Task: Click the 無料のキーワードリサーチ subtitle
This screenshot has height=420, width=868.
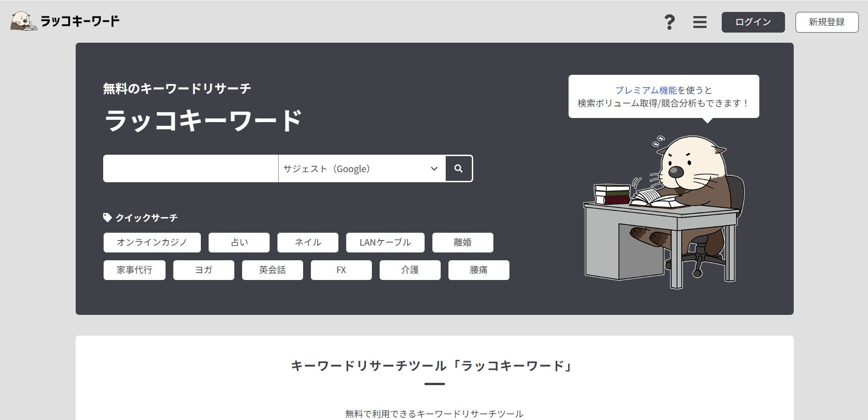Action: [x=177, y=89]
